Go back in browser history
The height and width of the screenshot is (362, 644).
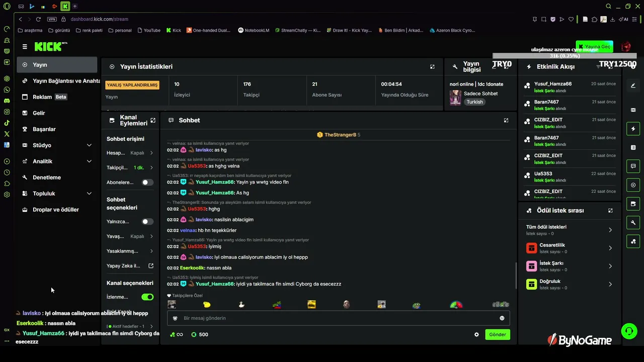20,19
